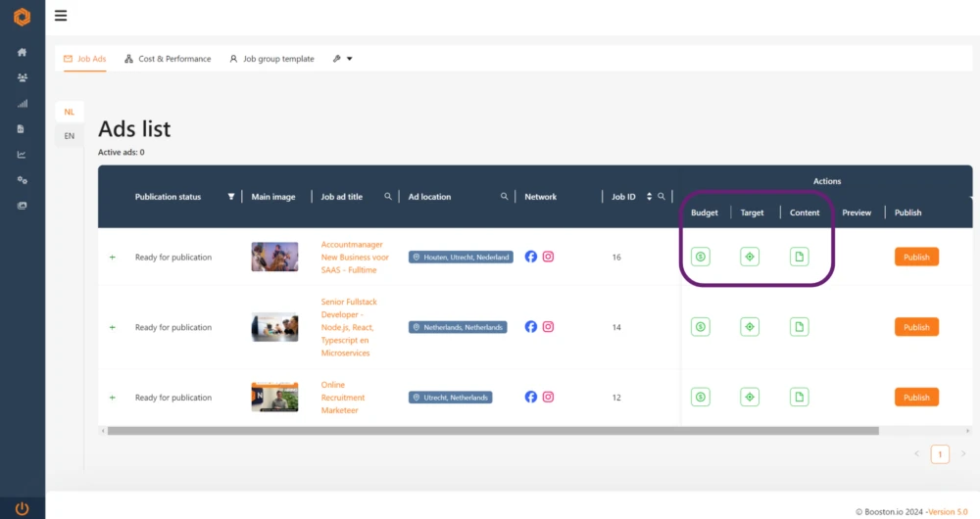Open the Content icon for job ID 12
Viewport: 980px width, 519px height.
800,397
